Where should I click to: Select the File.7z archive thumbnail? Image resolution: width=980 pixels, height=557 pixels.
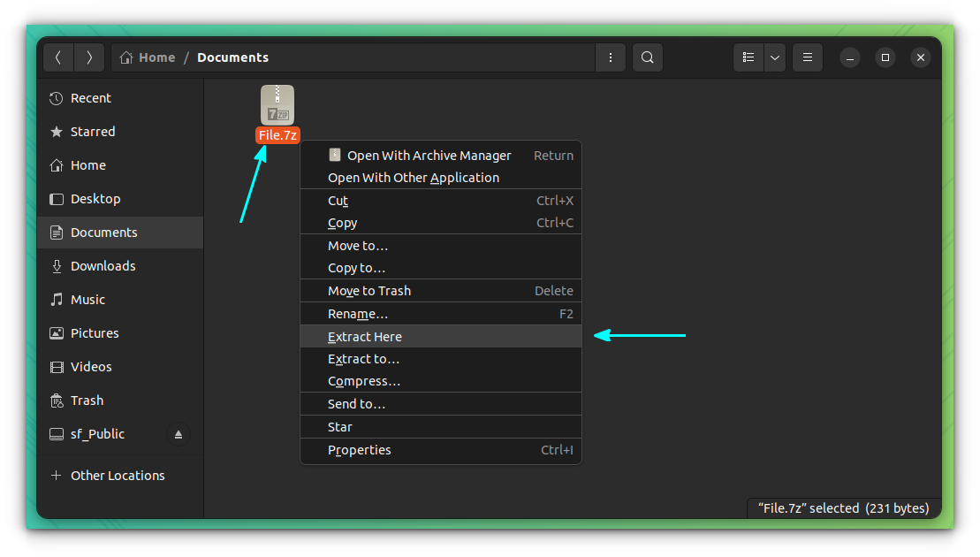coord(277,103)
